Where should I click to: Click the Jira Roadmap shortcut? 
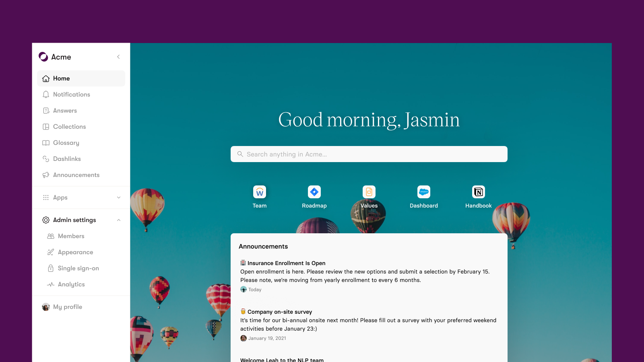click(x=314, y=192)
